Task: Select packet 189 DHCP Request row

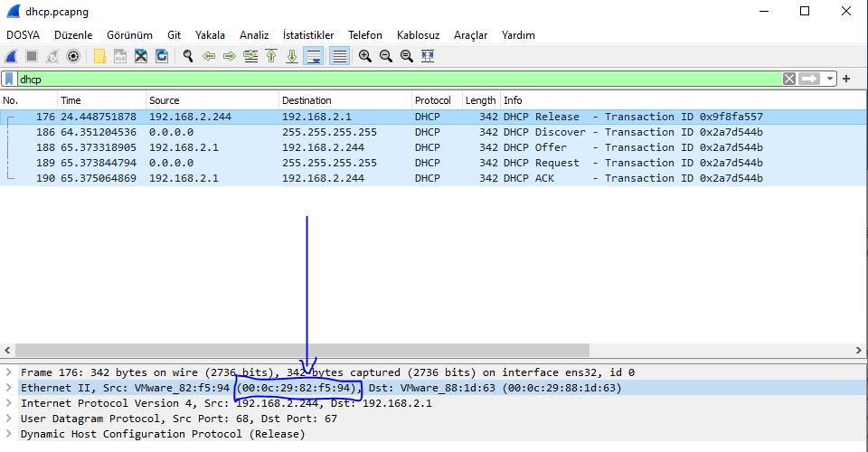Action: 433,164
